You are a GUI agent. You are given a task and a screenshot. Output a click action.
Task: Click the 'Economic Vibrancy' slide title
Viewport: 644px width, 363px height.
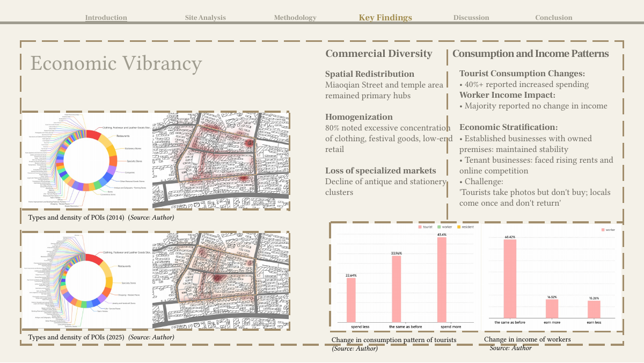tap(116, 63)
